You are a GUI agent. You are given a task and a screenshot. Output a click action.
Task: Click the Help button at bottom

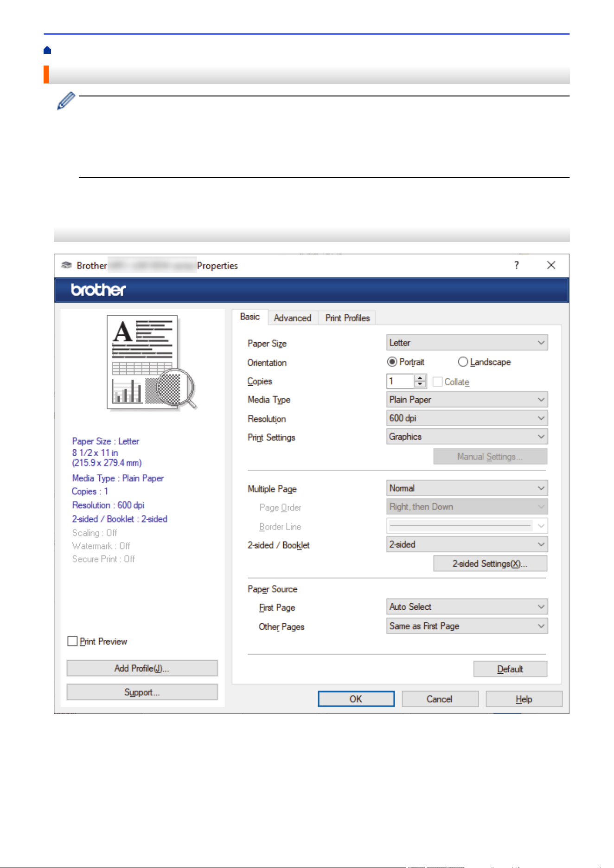pos(524,699)
